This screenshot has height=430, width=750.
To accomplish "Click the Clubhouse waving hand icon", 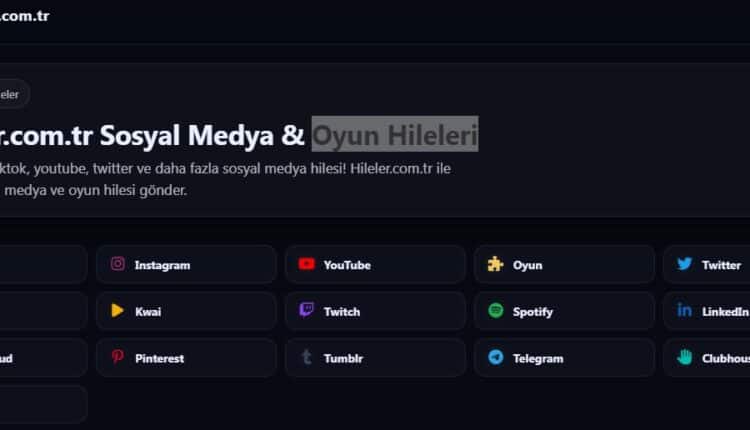I will click(x=684, y=357).
